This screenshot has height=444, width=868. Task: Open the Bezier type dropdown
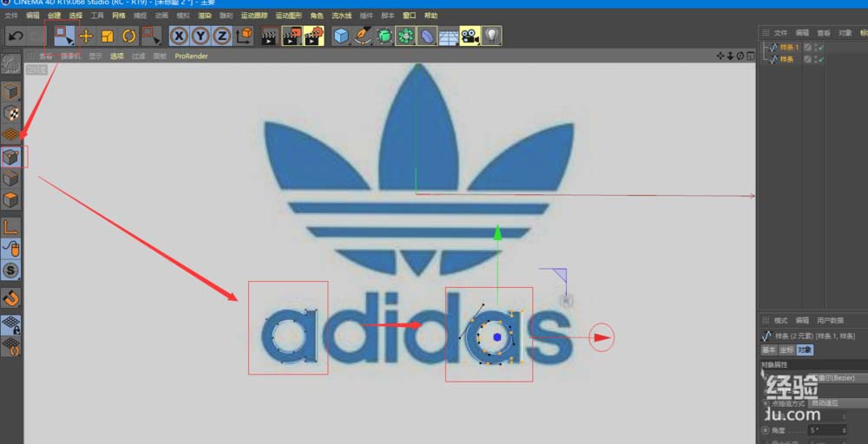840,377
